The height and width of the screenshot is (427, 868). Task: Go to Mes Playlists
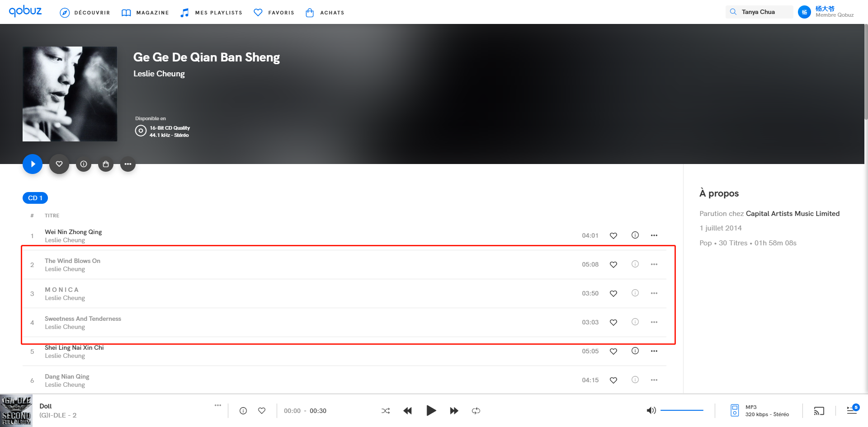(211, 13)
